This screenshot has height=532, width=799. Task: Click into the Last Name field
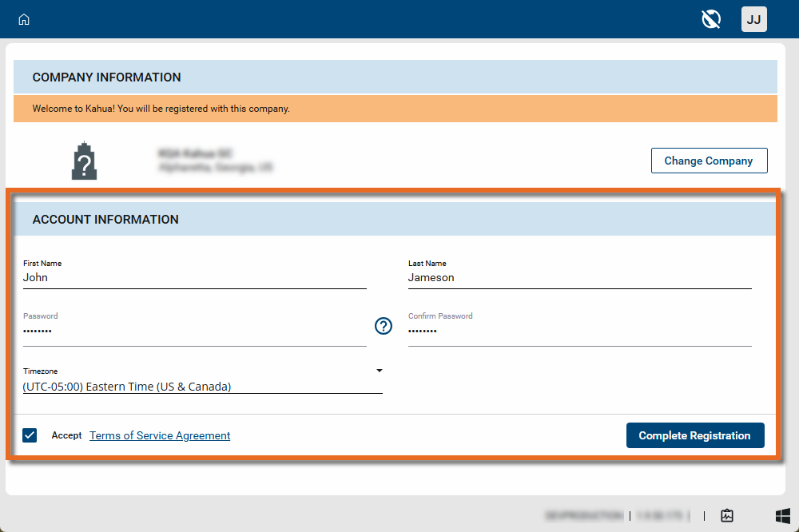[579, 278]
